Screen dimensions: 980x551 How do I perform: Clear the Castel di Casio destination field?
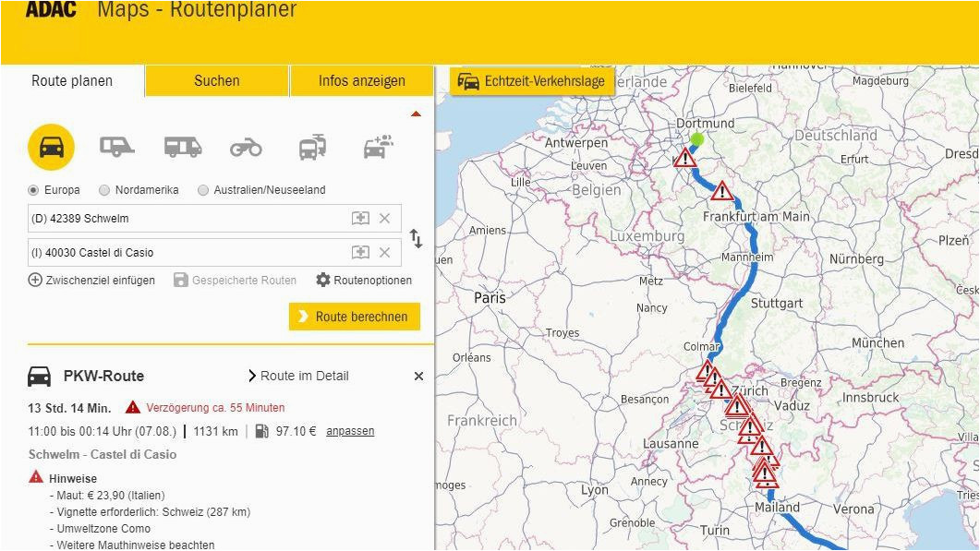(384, 252)
